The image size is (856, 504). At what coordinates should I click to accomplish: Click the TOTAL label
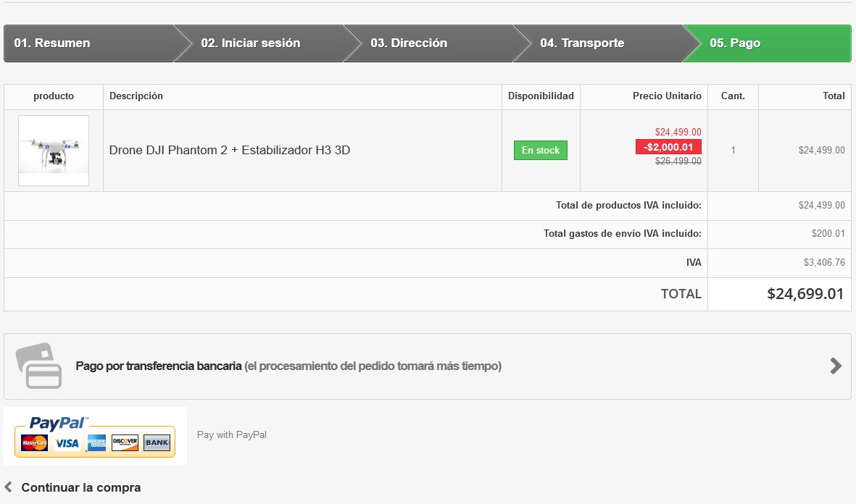[681, 294]
